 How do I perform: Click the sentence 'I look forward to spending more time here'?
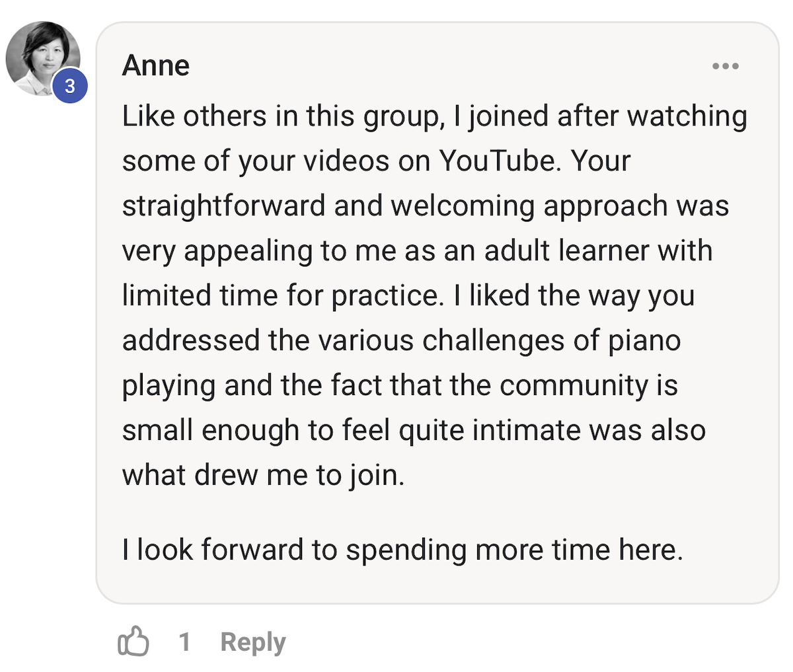[402, 549]
